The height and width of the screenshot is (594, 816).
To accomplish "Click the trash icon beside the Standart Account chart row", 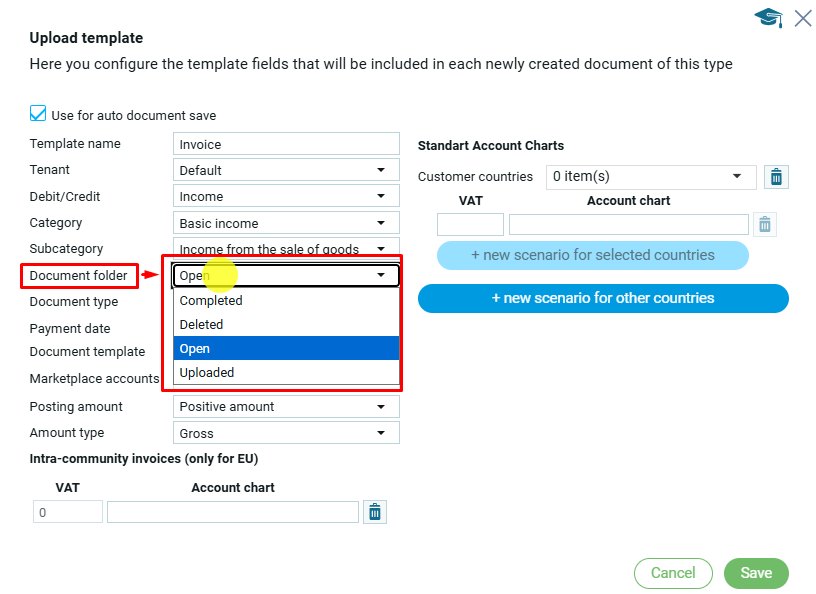I will coord(764,224).
